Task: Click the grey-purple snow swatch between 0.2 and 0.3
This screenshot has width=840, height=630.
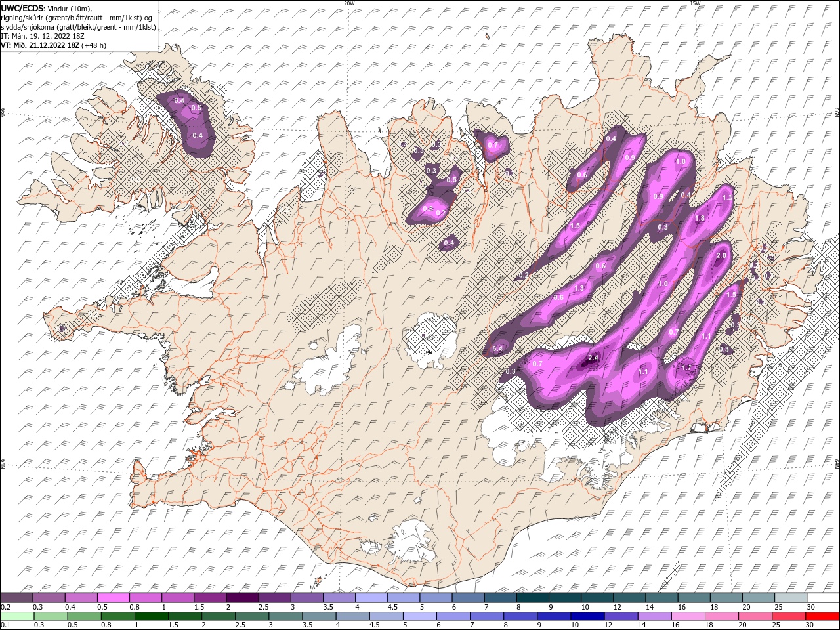Action: coord(17,598)
